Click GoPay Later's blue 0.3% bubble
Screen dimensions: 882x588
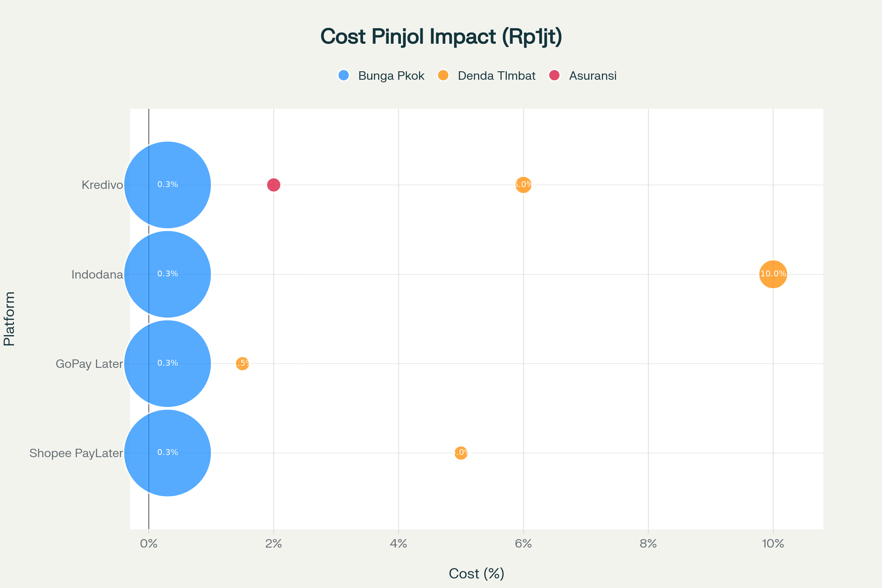168,363
